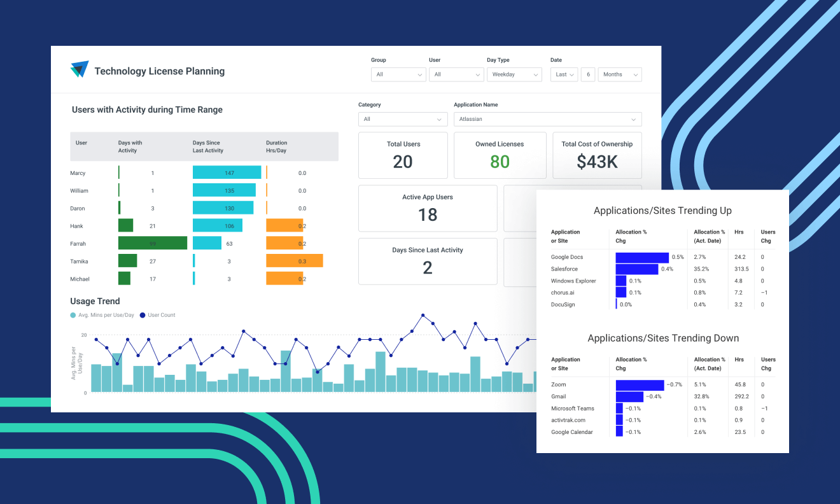Select Zoom row in Trending Down table
840x504 pixels.
click(x=558, y=384)
